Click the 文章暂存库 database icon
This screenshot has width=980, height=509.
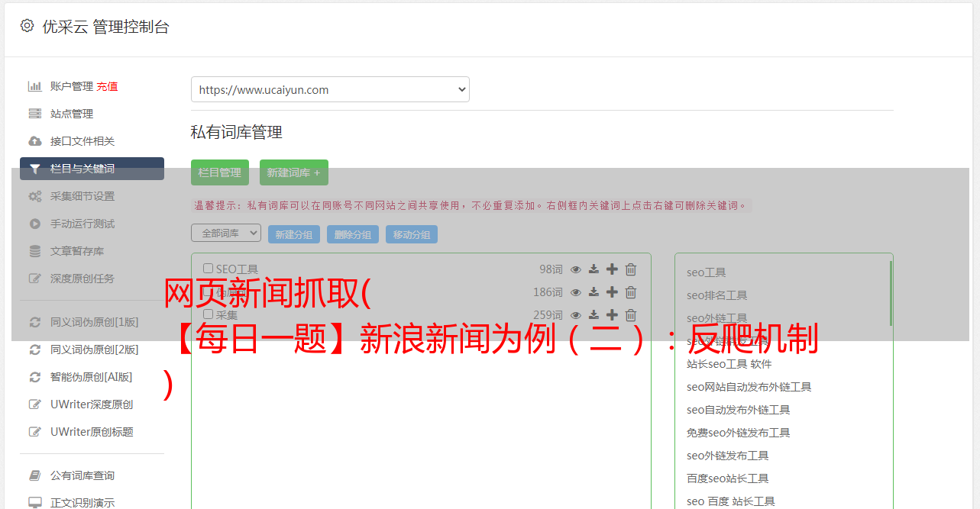(x=35, y=251)
